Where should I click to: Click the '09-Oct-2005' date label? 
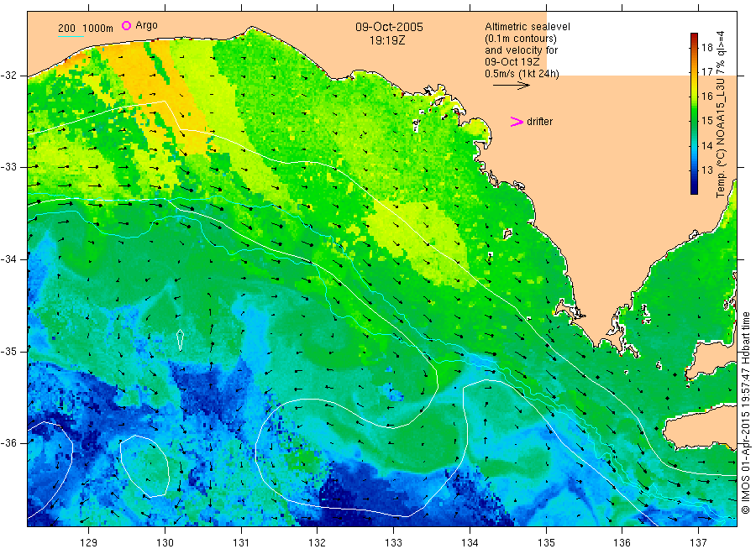coord(389,27)
